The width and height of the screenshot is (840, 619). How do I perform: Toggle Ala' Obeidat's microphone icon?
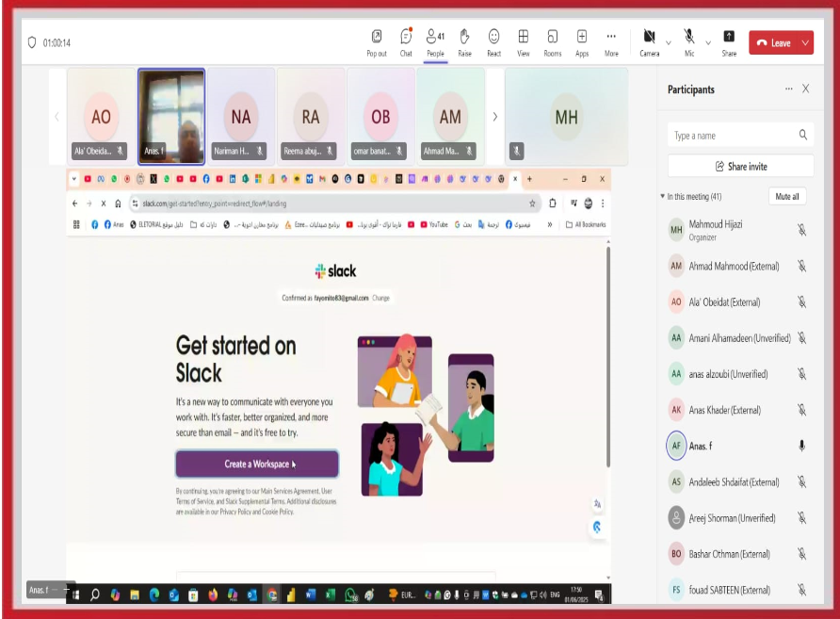[x=802, y=301]
